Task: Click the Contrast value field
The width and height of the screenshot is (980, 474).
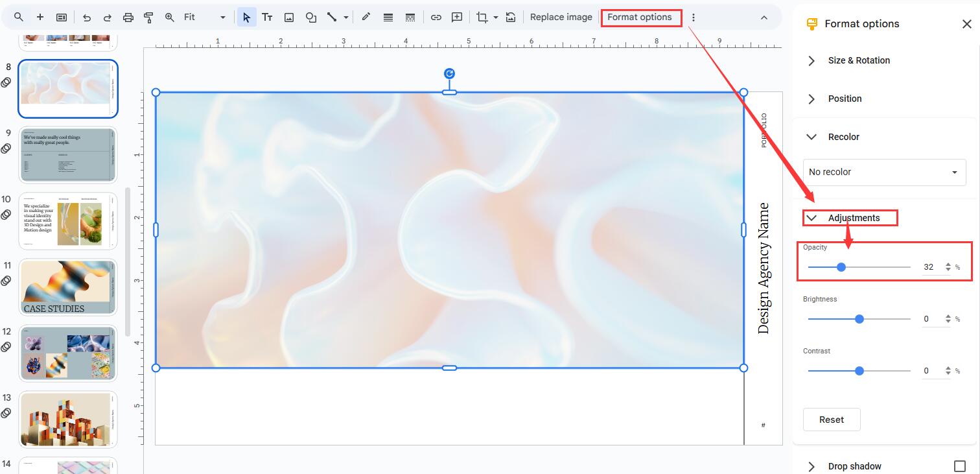Action: (929, 371)
